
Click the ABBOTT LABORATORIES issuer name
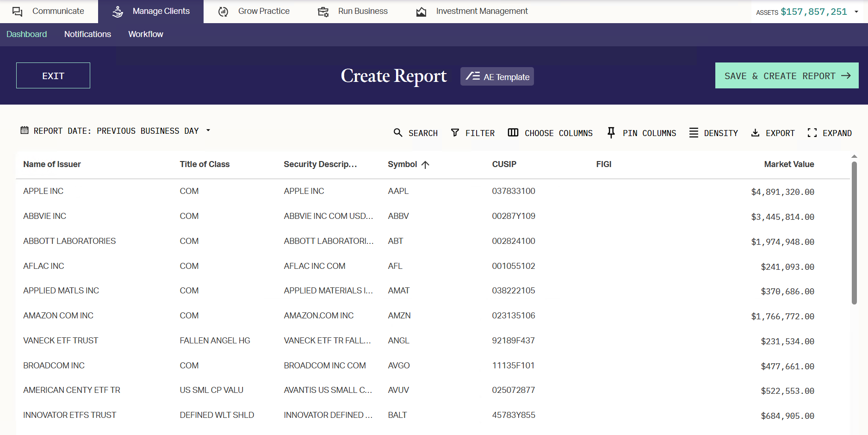69,241
